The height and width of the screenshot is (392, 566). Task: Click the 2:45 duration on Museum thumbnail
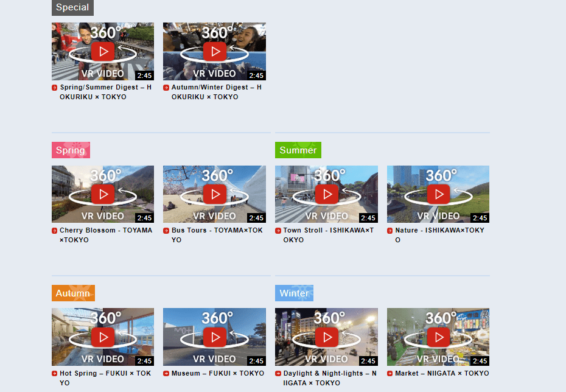pyautogui.click(x=256, y=361)
